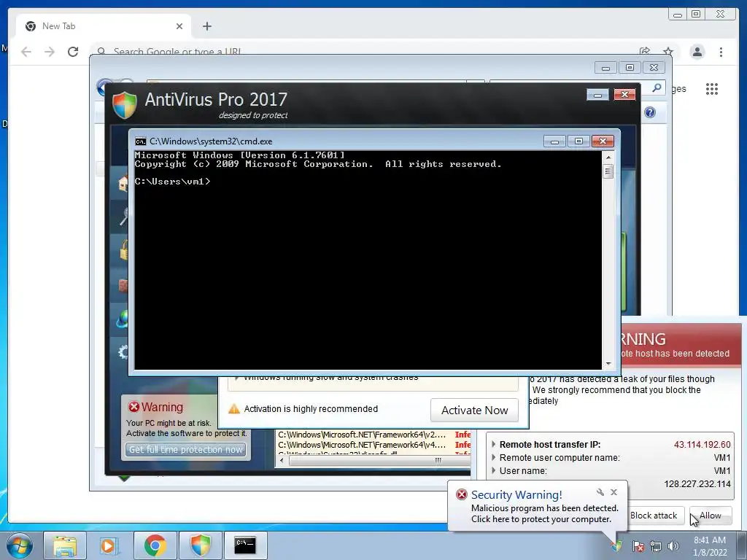Select the cmd.exe taskbar button
This screenshot has height=560, width=747.
(245, 545)
